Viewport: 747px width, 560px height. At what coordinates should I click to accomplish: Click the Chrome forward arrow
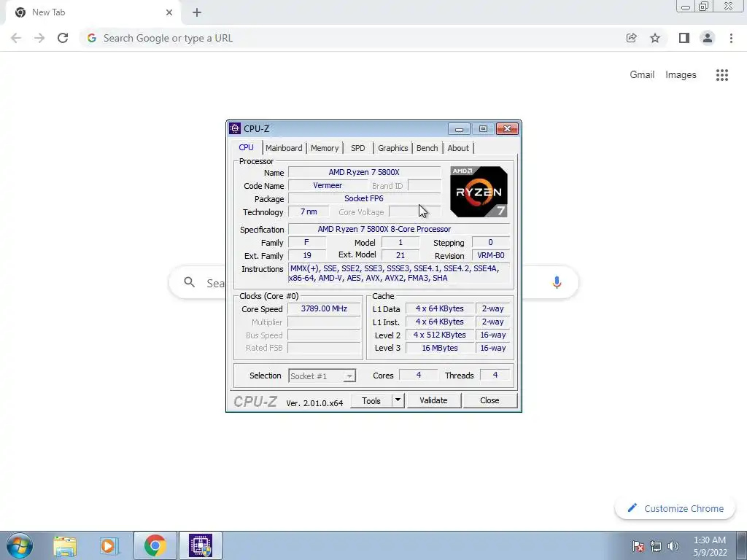[39, 38]
